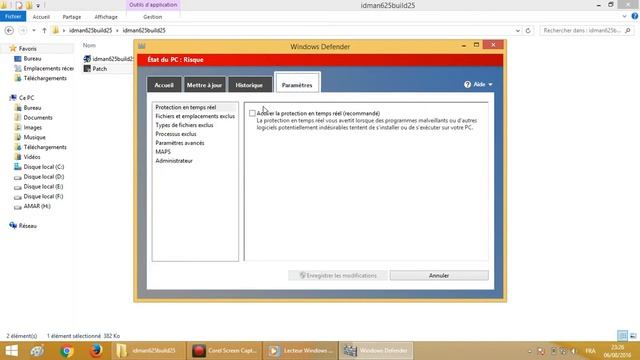The width and height of the screenshot is (640, 360).
Task: Open Emplacements récents in Favoris
Action: click(x=48, y=69)
